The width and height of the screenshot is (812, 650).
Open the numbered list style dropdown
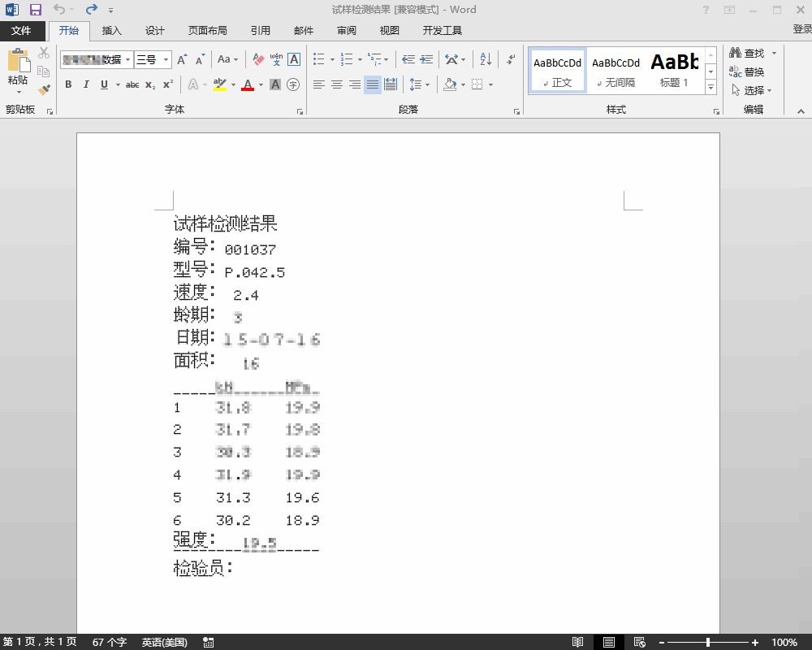tap(360, 59)
